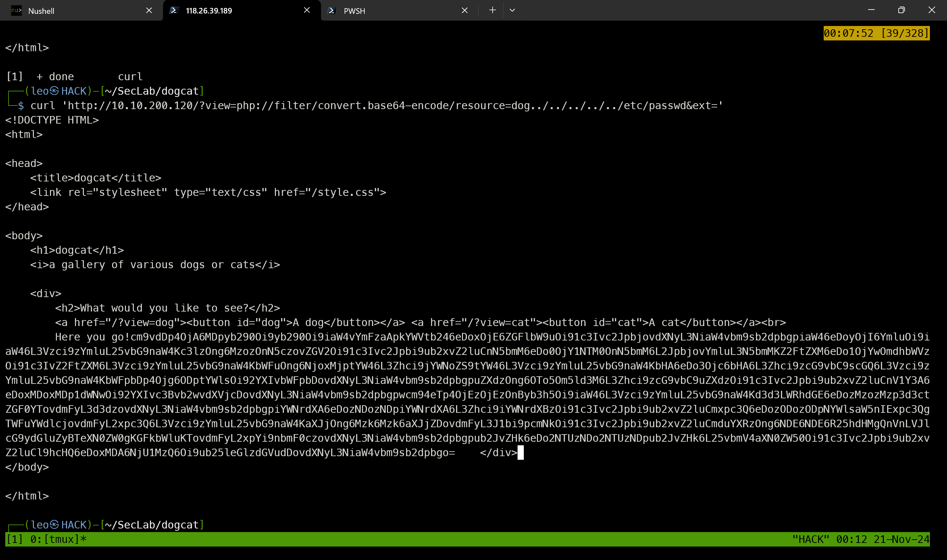
Task: Click the <body> opening tag line
Action: (24, 236)
